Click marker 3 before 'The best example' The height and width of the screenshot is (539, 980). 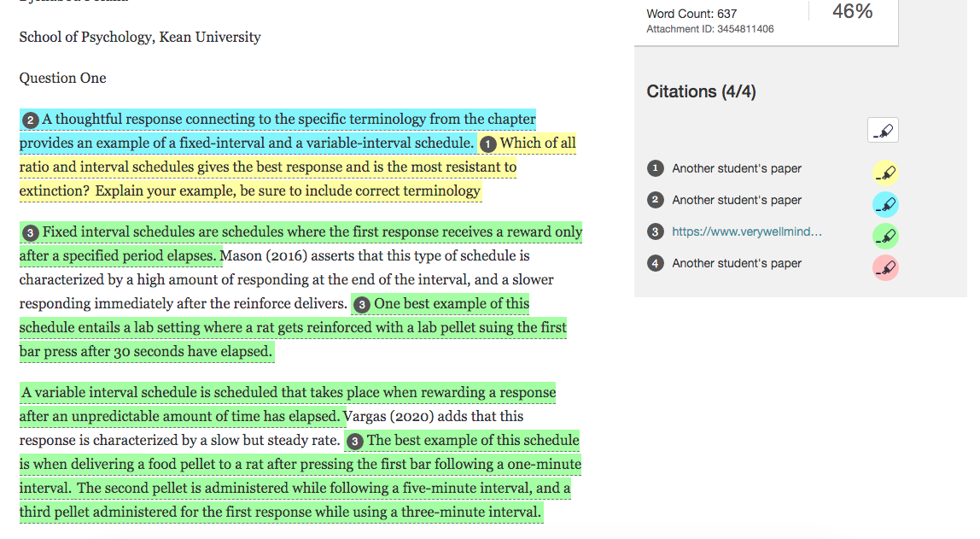[355, 442]
